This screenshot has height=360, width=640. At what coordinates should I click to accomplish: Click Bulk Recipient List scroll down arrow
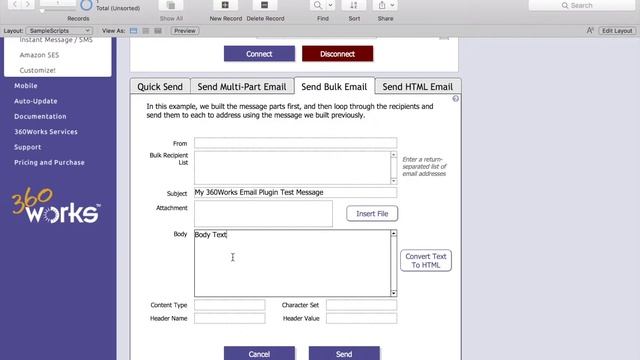(393, 181)
